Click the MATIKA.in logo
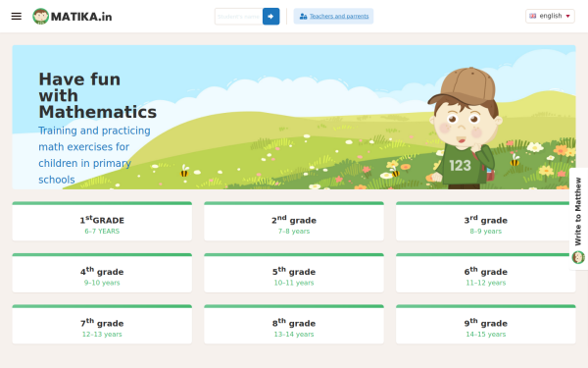This screenshot has width=588, height=368. [73, 17]
